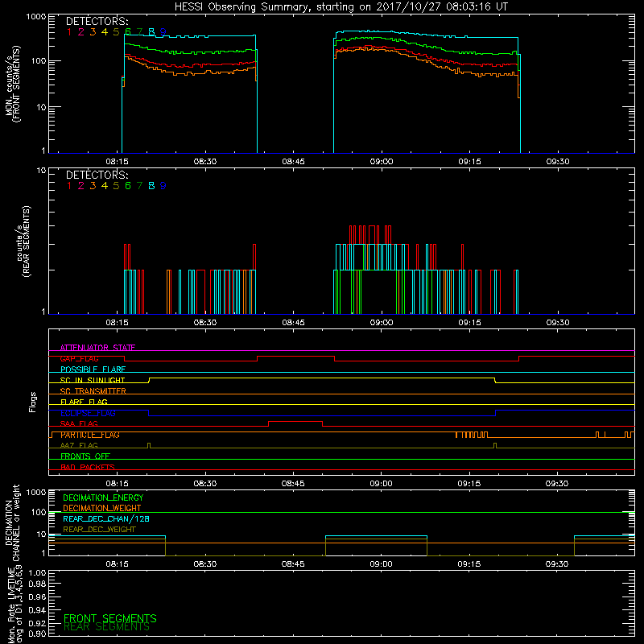Viewport: 644px width, 644px height.
Task: Click the GAP_FLAG label
Action: coord(79,358)
